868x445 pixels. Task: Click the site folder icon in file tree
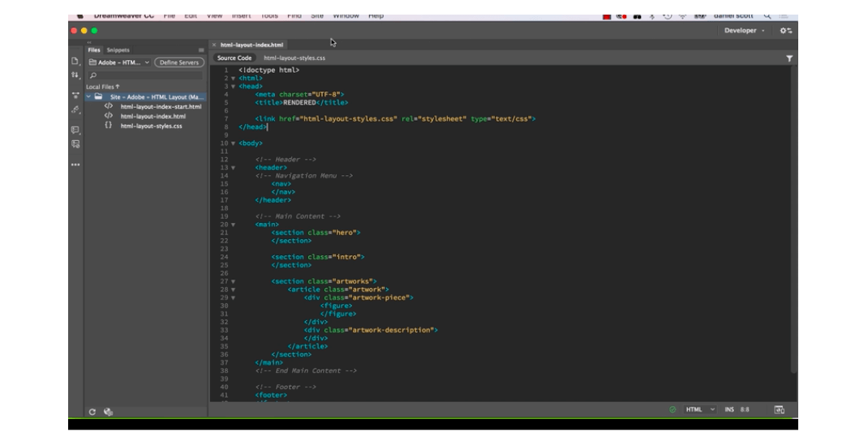tap(98, 96)
